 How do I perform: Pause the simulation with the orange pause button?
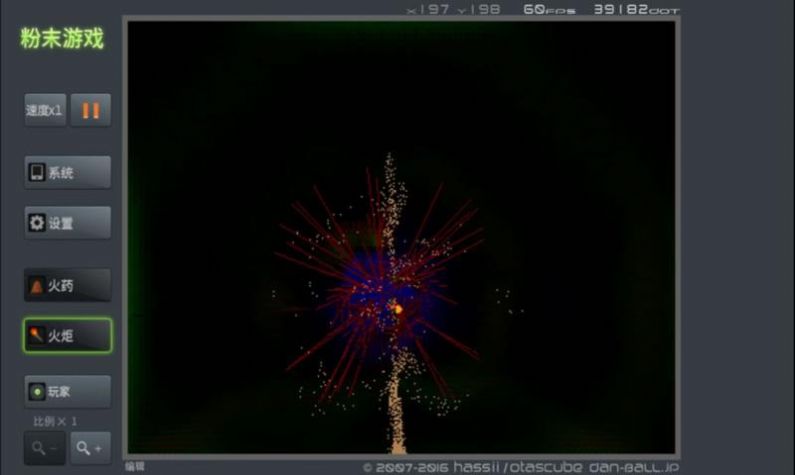point(90,110)
